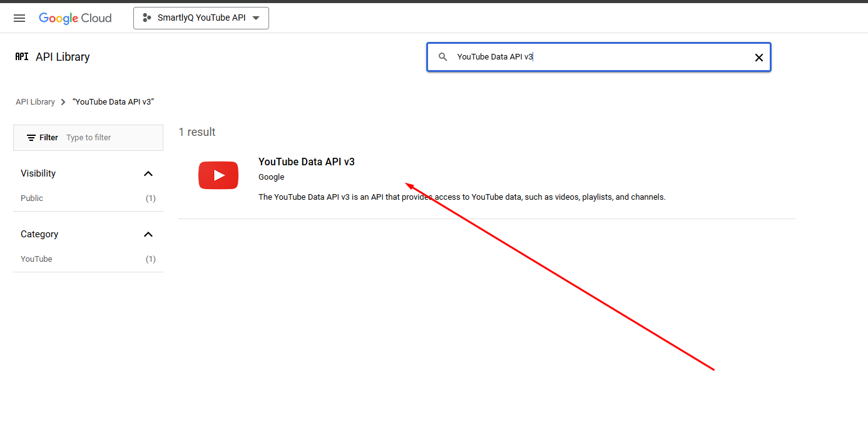868x422 pixels.
Task: Click the Google provider text
Action: pyautogui.click(x=271, y=177)
